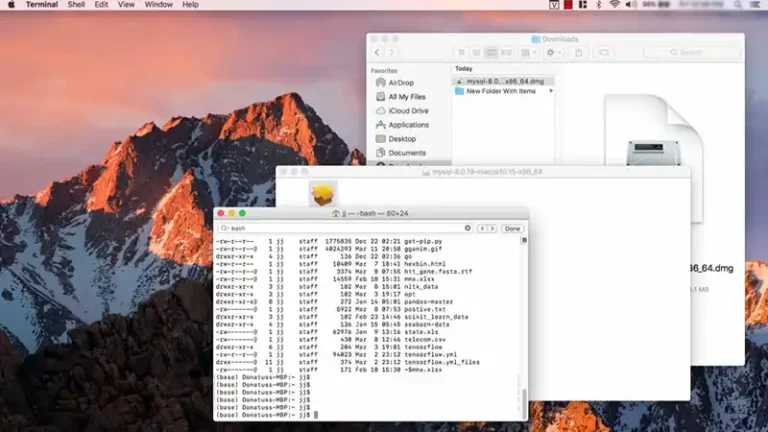Click get-pip.py in Terminal listing
This screenshot has width=768, height=432.
pyautogui.click(x=423, y=241)
